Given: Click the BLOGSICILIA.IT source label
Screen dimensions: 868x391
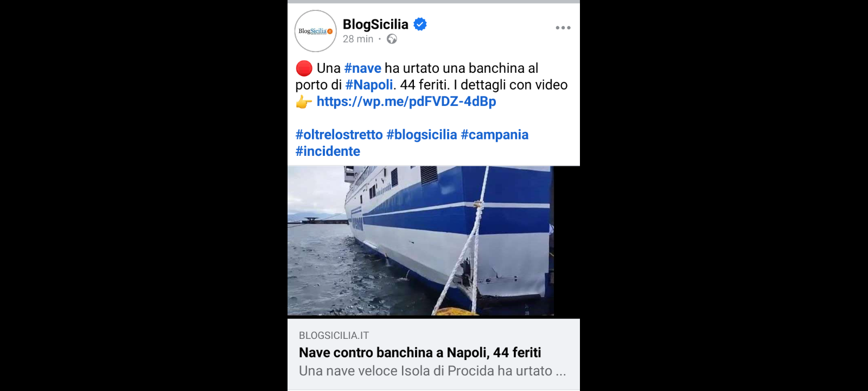Looking at the screenshot, I should click(x=334, y=336).
